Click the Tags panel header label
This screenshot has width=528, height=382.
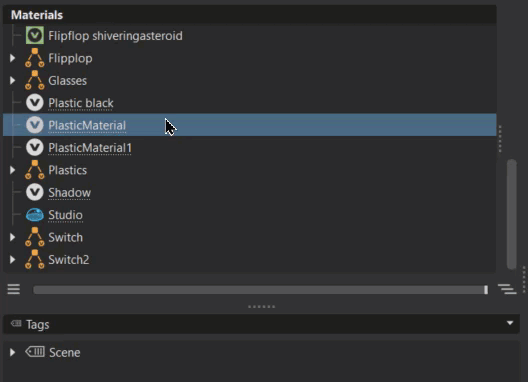click(x=37, y=325)
